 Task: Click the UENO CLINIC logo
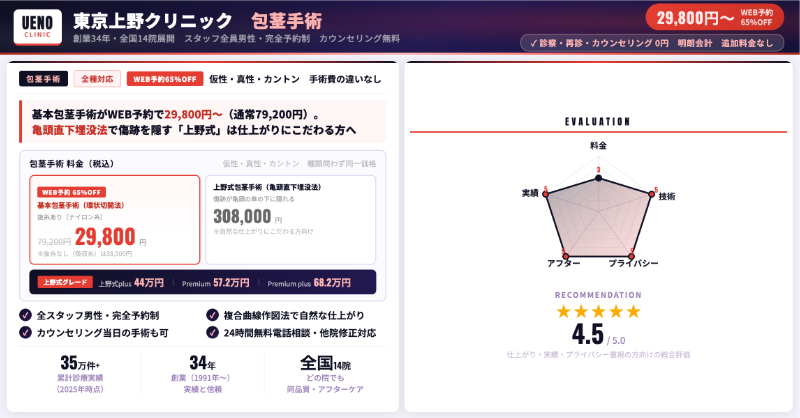[37, 26]
